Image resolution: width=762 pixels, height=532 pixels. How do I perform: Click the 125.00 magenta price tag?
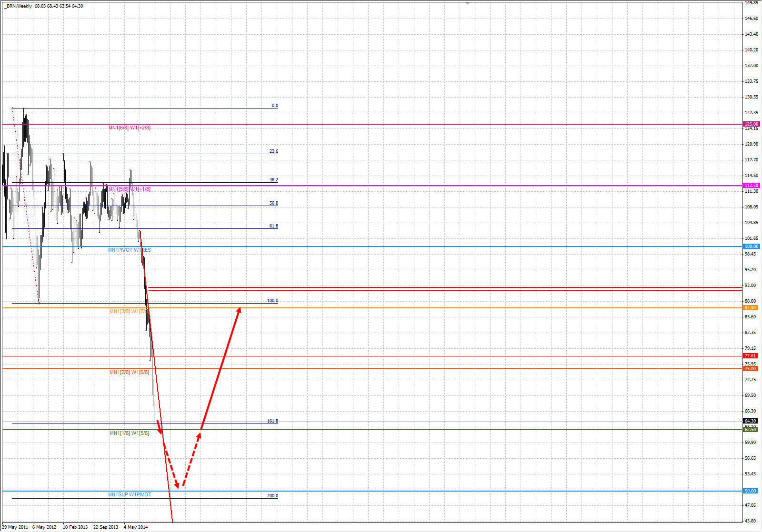[751, 124]
